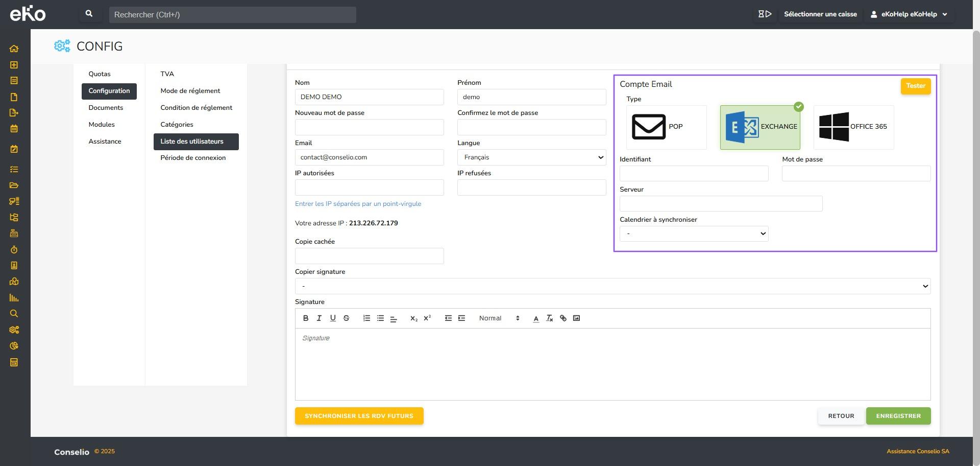Open the Modules menu item

point(102,125)
